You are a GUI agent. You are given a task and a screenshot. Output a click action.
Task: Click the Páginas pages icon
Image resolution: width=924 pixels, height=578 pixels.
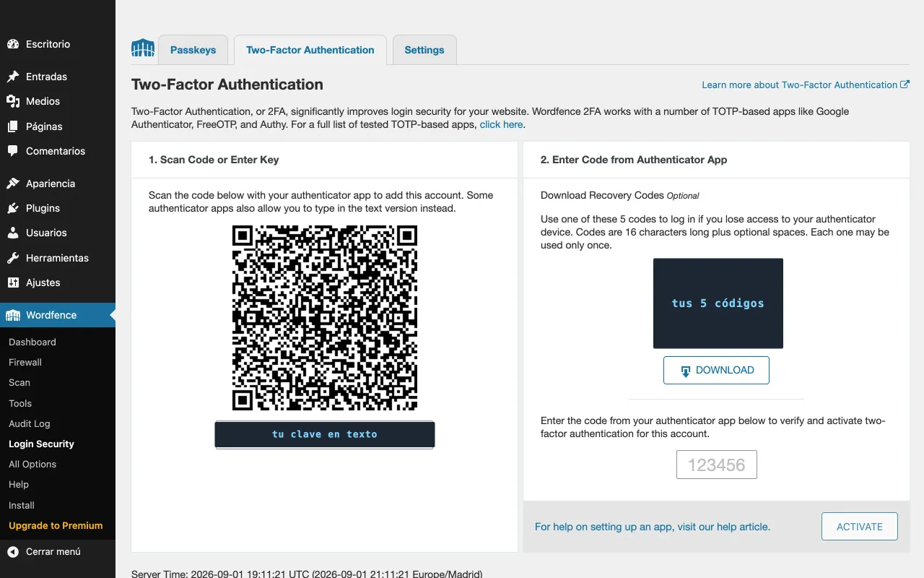[x=13, y=126]
